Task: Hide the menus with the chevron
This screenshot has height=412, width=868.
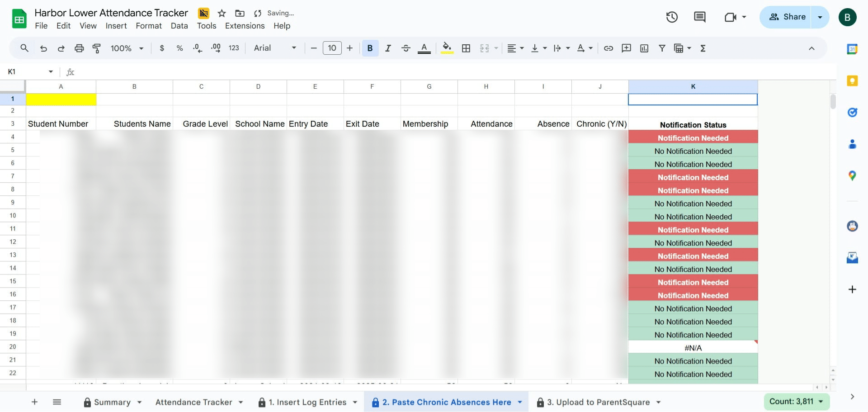Action: (811, 48)
